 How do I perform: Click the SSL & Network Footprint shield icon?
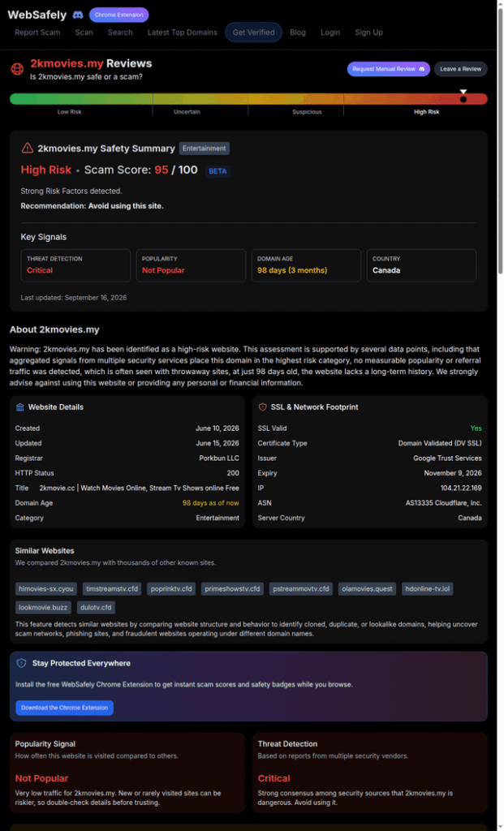click(262, 407)
